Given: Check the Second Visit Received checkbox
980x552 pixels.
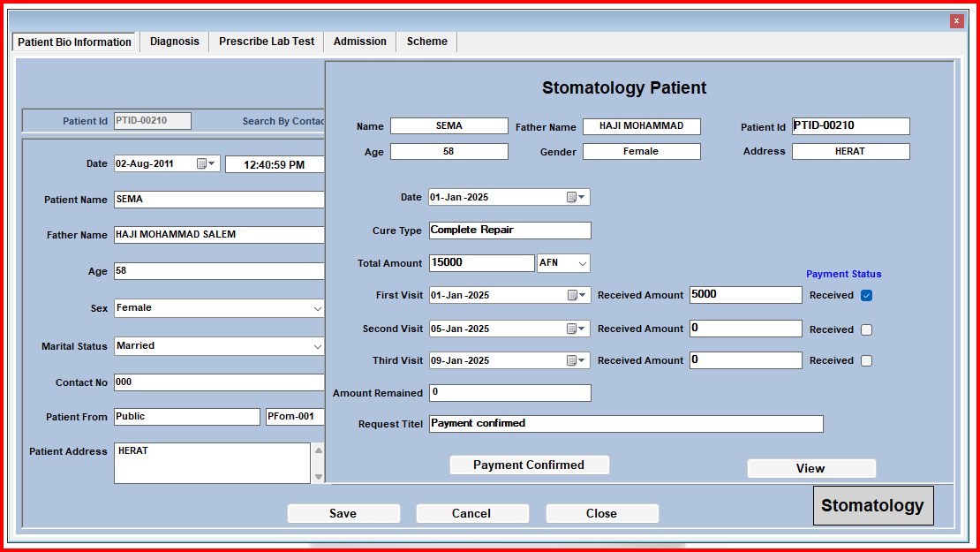Looking at the screenshot, I should (866, 329).
